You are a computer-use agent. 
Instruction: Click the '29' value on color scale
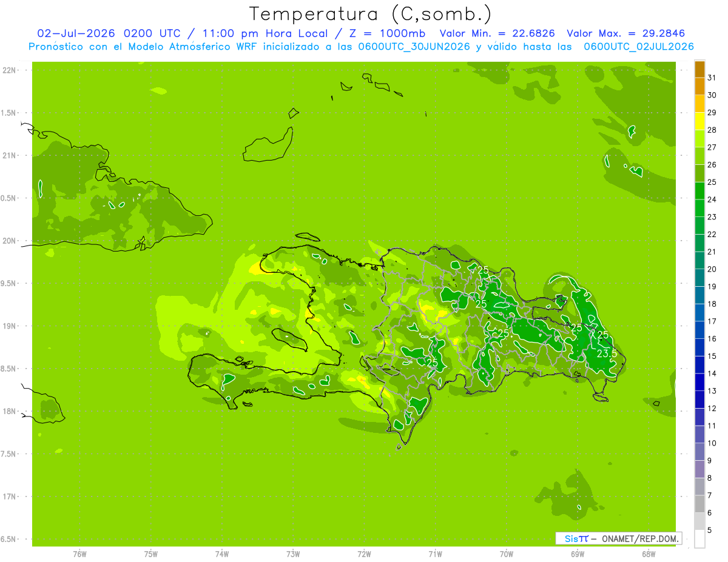(x=712, y=113)
